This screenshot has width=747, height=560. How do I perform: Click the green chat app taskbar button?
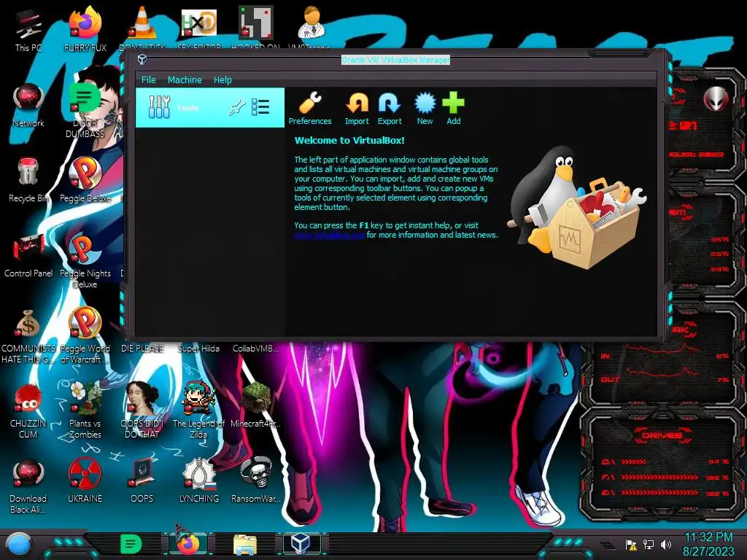131,544
